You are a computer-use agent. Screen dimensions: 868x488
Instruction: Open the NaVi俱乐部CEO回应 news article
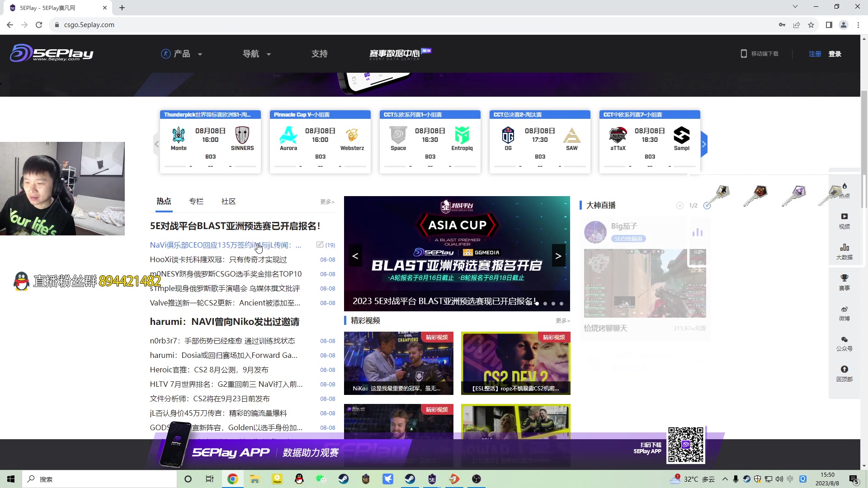tap(225, 245)
